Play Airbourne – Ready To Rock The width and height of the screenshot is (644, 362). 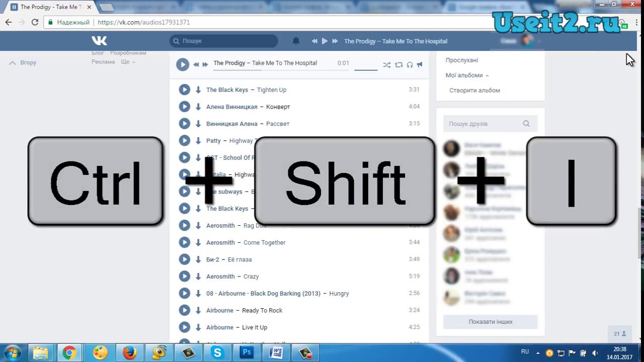(x=184, y=310)
